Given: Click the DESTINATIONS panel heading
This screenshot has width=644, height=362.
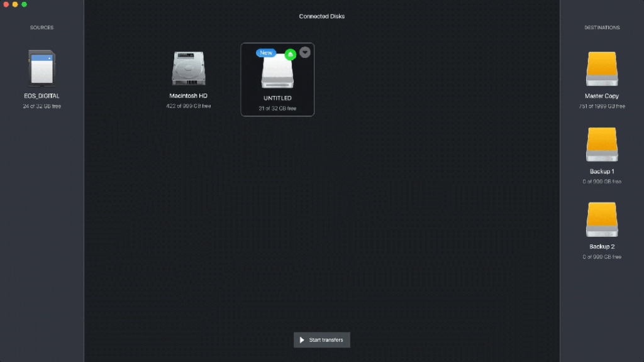Looking at the screenshot, I should pos(602,28).
